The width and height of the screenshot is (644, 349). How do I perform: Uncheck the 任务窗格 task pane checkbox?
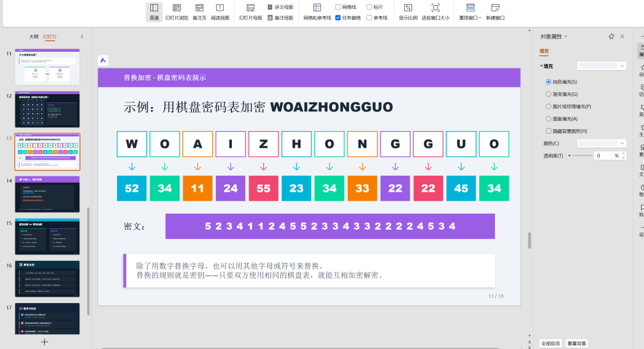pyautogui.click(x=338, y=18)
